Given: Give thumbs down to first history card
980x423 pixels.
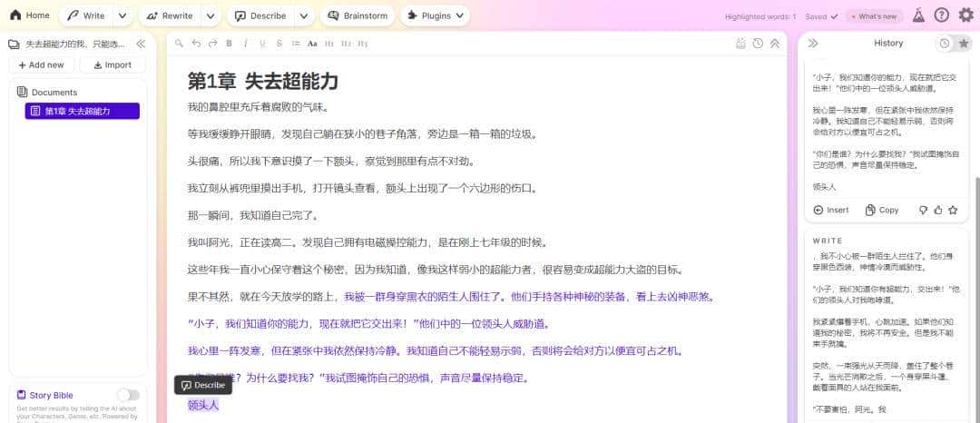Looking at the screenshot, I should pyautogui.click(x=923, y=210).
